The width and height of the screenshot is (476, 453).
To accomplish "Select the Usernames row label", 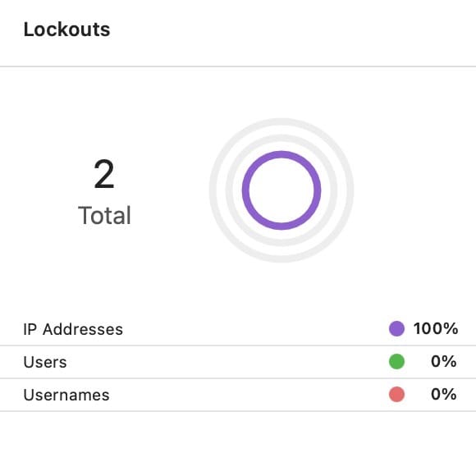I will (66, 395).
